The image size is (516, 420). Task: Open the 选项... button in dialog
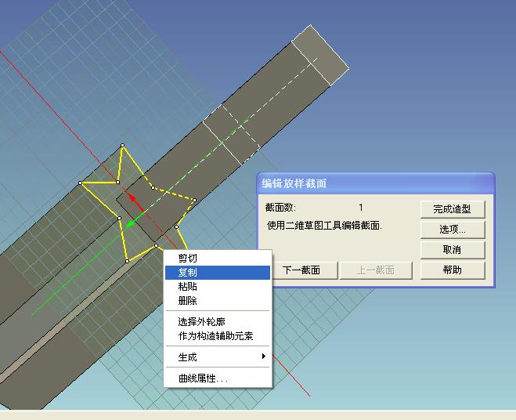[453, 230]
